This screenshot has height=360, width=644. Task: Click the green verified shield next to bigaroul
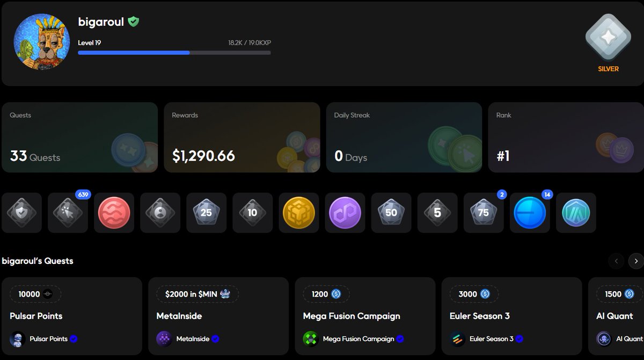tap(133, 22)
